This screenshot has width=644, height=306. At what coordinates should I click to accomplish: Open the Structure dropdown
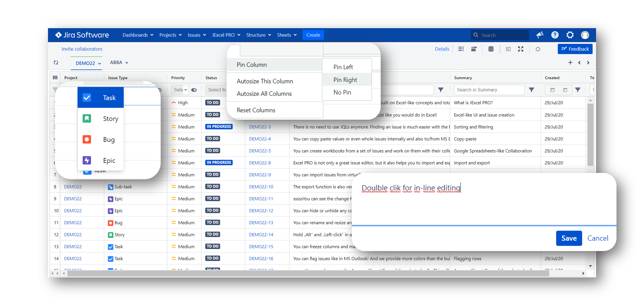259,35
